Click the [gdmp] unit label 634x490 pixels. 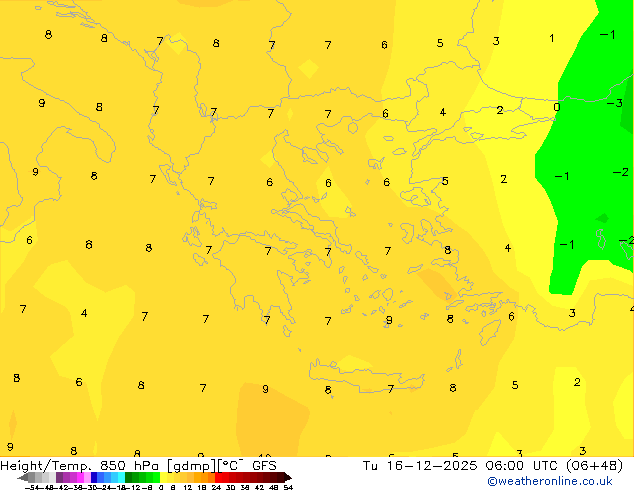[x=192, y=466]
